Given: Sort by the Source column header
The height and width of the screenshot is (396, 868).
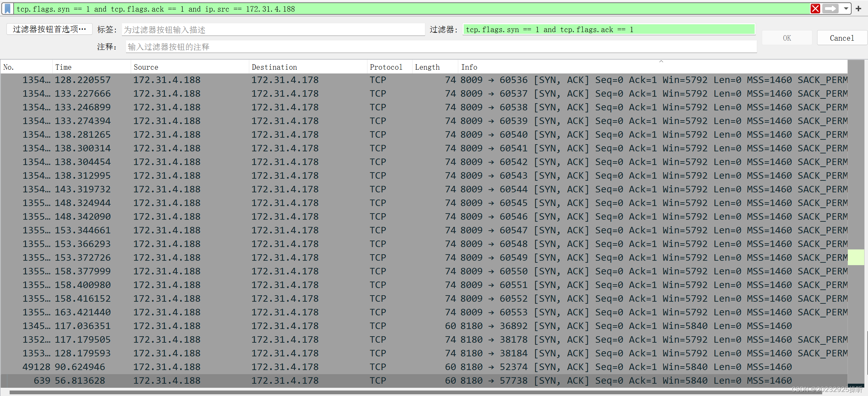Looking at the screenshot, I should click(x=190, y=67).
